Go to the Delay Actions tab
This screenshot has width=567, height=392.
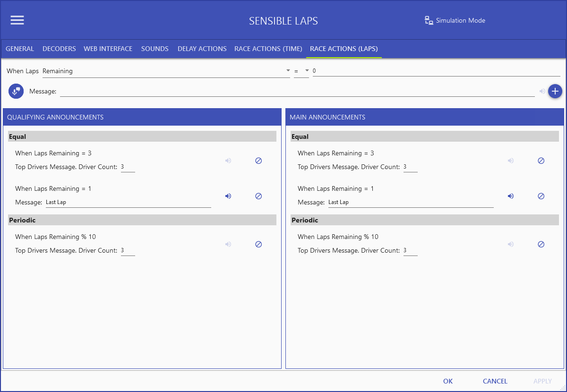[202, 49]
